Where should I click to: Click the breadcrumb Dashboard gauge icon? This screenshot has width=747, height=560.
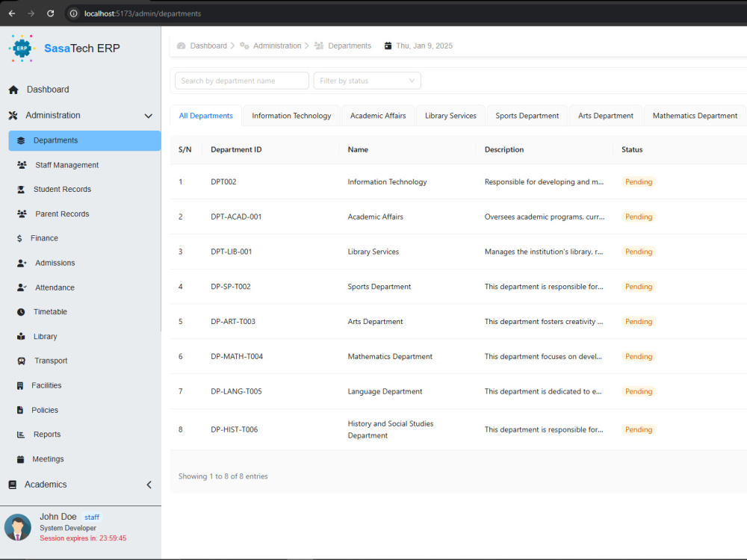[x=181, y=46]
